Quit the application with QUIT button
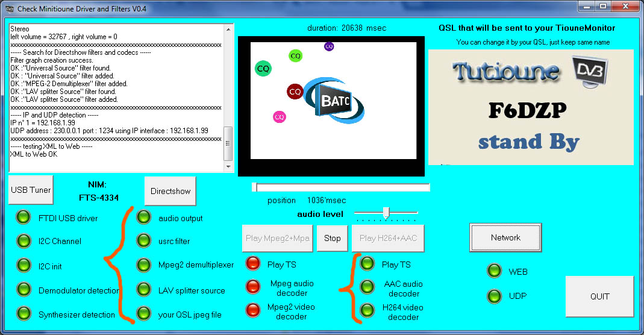 (599, 296)
